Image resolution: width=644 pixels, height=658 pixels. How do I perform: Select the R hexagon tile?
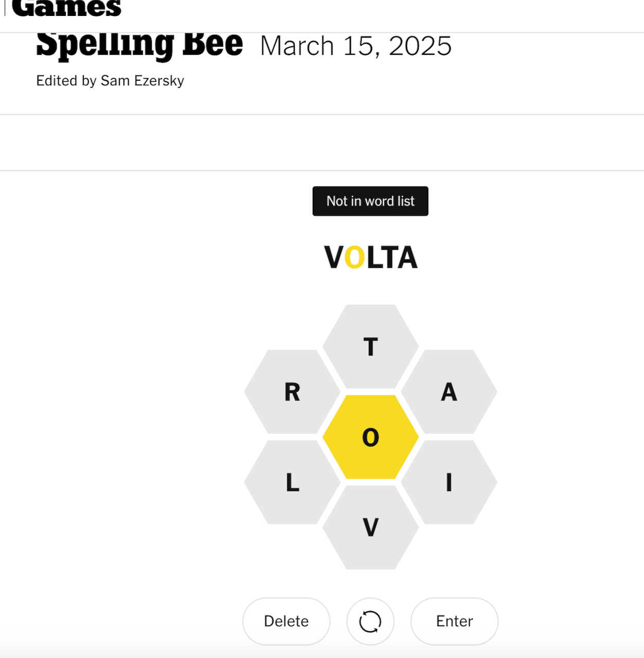click(x=292, y=392)
